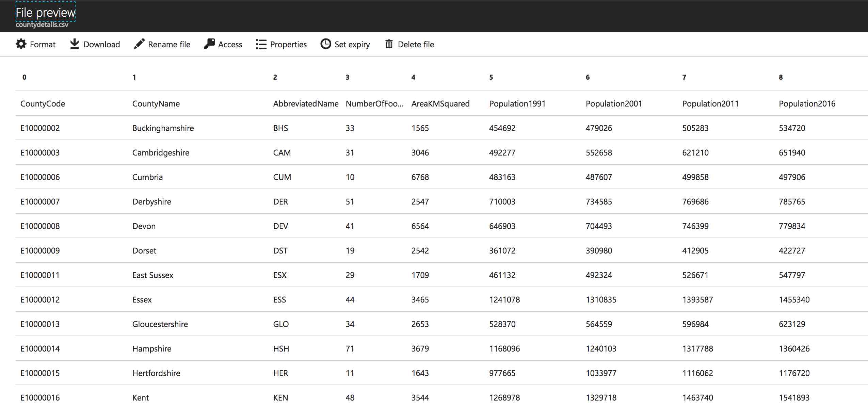Click the Set expiry clock icon
The height and width of the screenshot is (407, 868).
(326, 44)
